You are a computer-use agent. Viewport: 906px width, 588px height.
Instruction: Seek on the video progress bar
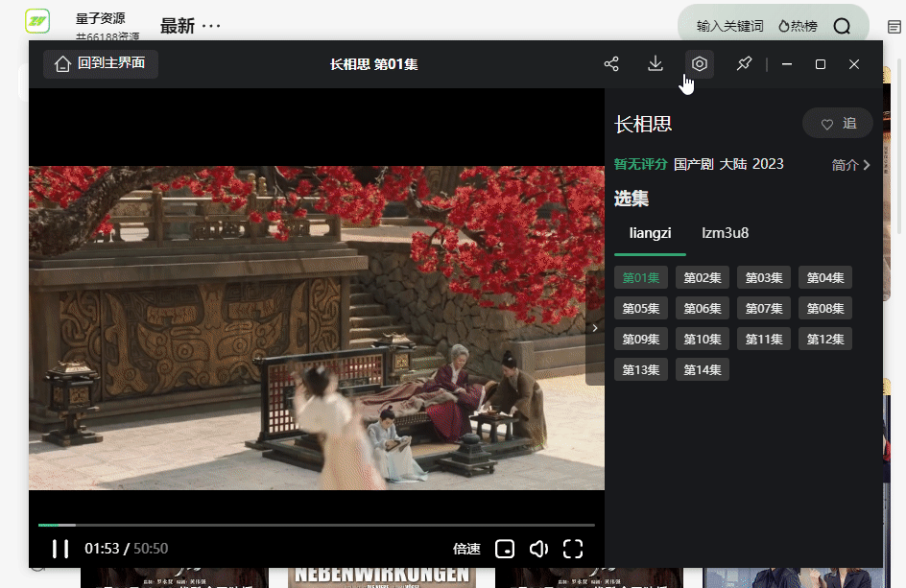tap(317, 525)
